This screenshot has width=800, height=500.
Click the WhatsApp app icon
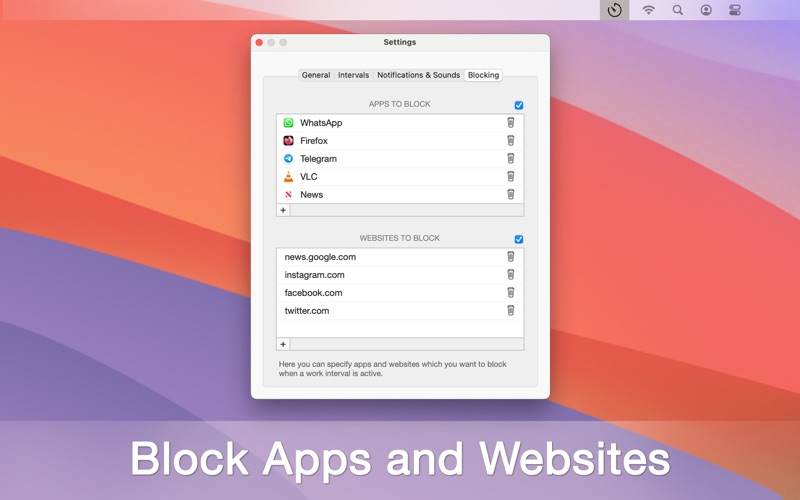click(288, 122)
